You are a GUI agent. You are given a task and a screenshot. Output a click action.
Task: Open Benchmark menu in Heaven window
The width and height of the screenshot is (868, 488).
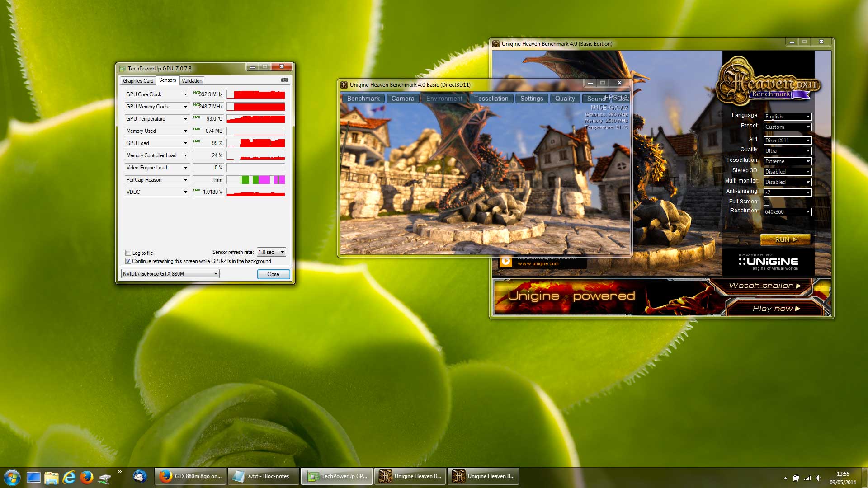(x=363, y=99)
